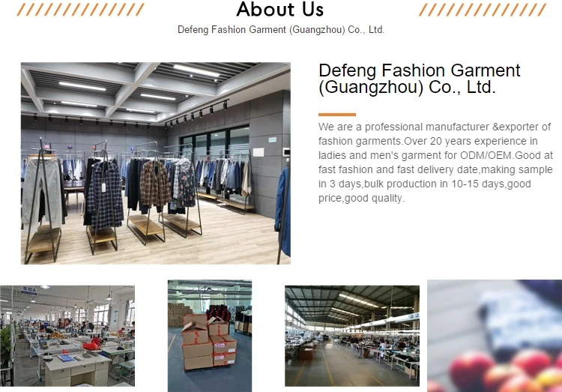Click the gray trousers on the leftmost rack

(x=41, y=190)
